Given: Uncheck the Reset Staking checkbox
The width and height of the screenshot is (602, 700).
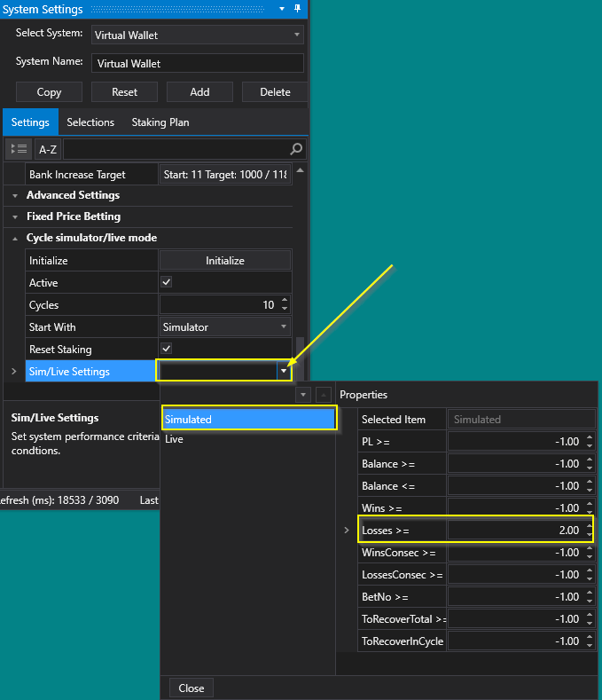Looking at the screenshot, I should tap(166, 350).
